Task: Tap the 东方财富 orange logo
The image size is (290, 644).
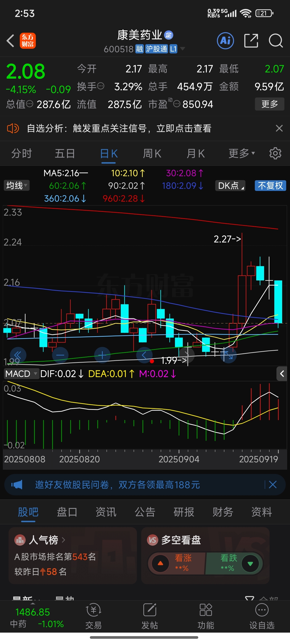Action: tap(28, 41)
